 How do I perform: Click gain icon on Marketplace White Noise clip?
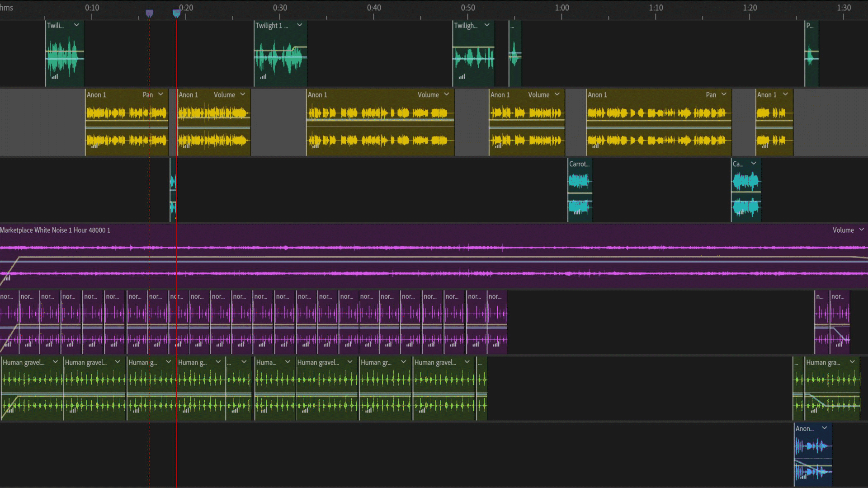7,278
